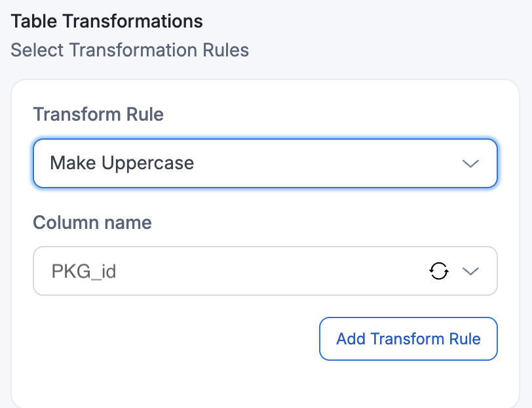
Task: Click the Table Transformations heading
Action: [x=107, y=21]
